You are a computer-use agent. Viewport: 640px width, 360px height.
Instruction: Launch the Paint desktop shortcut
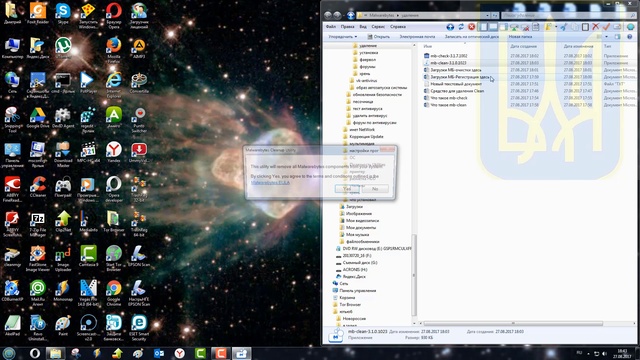point(63,326)
